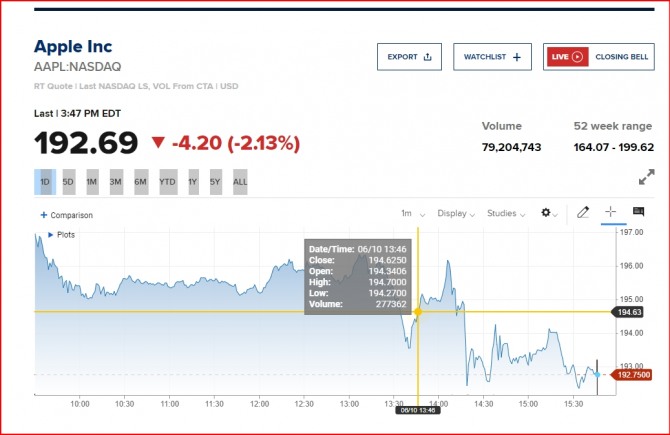Click the 192.75 current price label
Viewport: 670px width, 435px height.
[633, 375]
